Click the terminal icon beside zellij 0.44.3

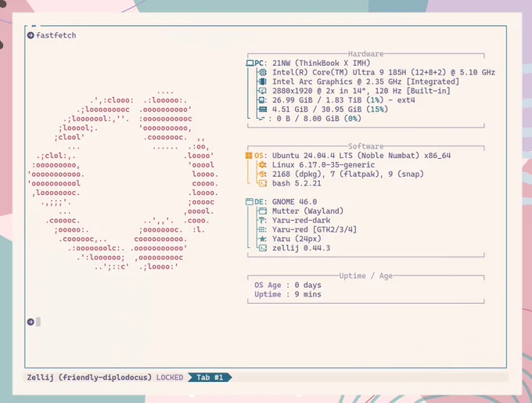[263, 248]
